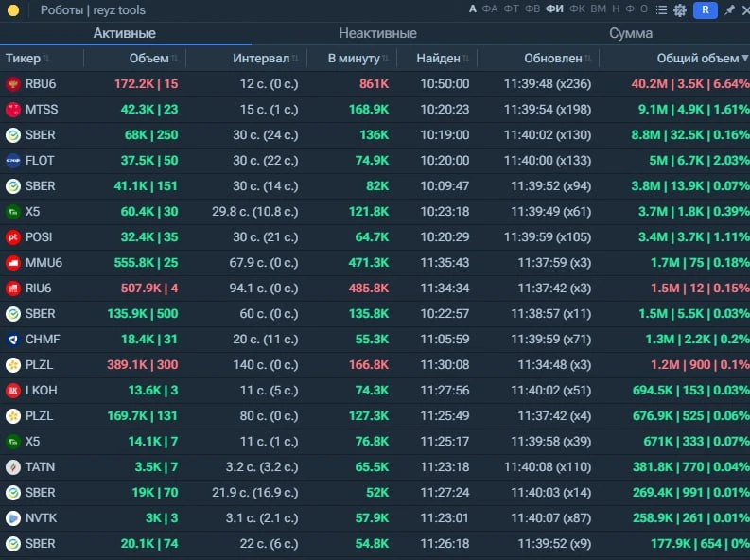Select RIU6 per-minute value 485.8K
Image resolution: width=750 pixels, height=560 pixels.
pyautogui.click(x=369, y=289)
